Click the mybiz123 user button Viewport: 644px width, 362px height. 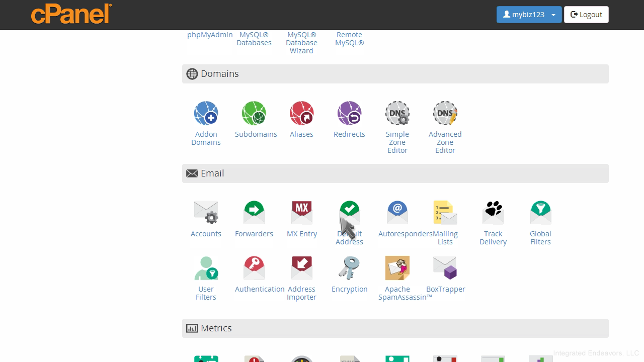point(523,15)
